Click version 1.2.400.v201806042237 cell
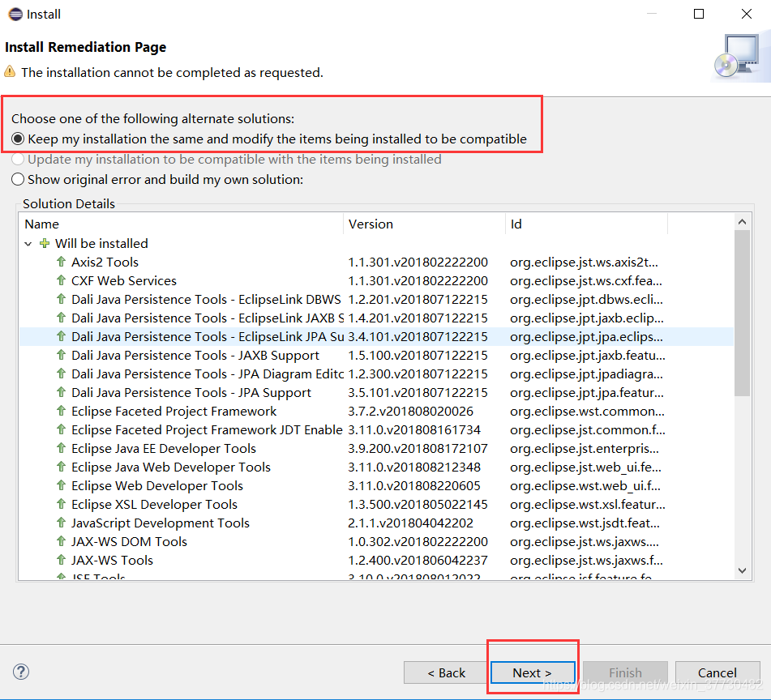771x700 pixels. point(418,561)
